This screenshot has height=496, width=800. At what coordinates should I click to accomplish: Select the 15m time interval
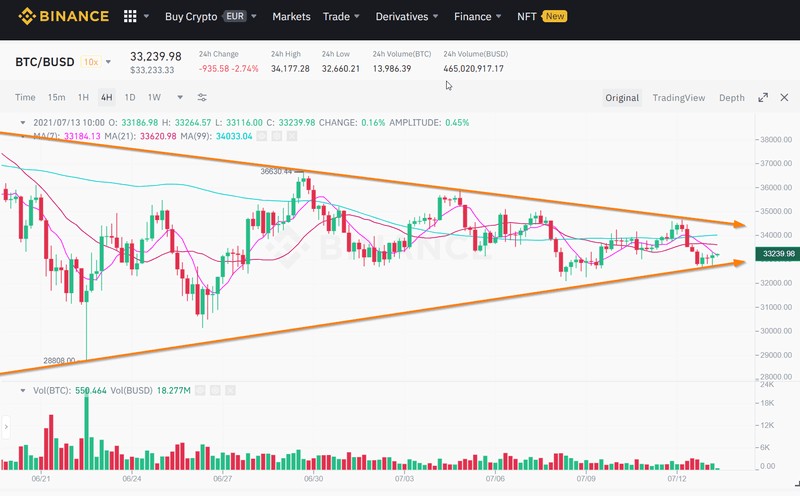(x=56, y=97)
